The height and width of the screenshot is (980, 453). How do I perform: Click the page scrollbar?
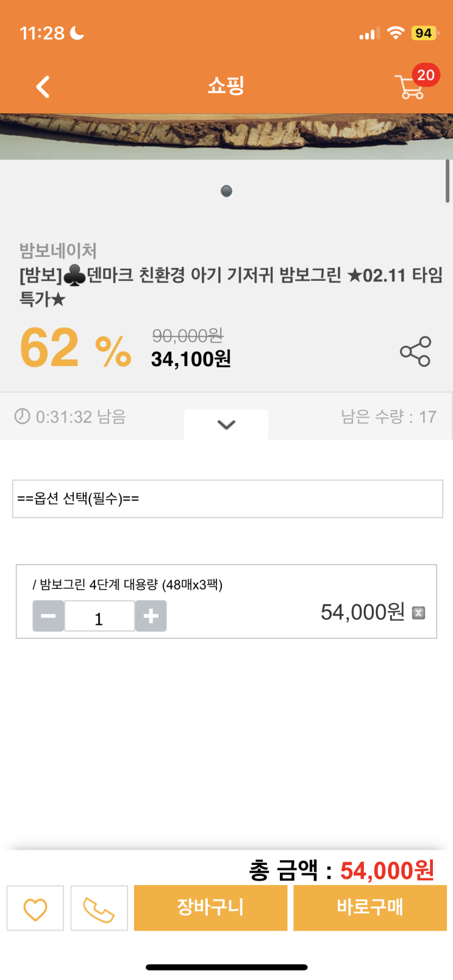(x=448, y=182)
